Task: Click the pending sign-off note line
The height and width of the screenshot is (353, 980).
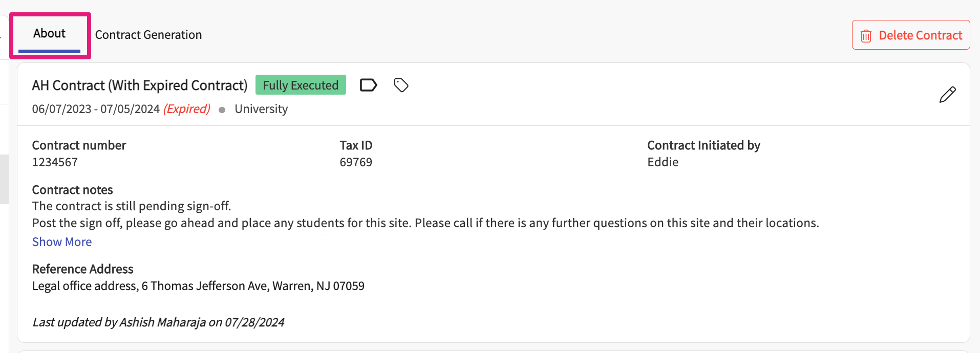Action: tap(132, 206)
